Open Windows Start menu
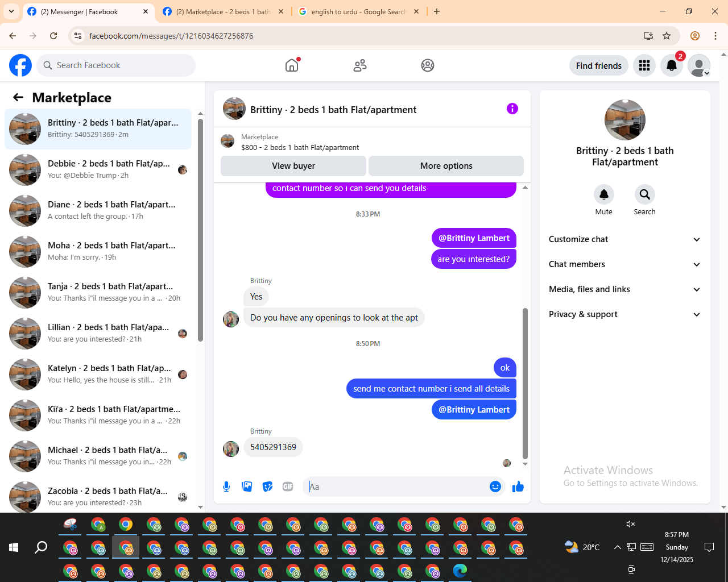This screenshot has height=582, width=728. [14, 547]
